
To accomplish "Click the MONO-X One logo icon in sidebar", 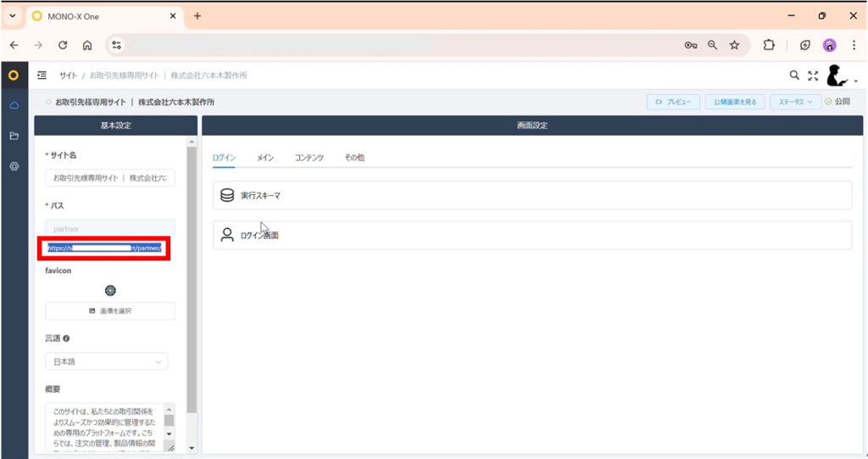I will click(14, 75).
